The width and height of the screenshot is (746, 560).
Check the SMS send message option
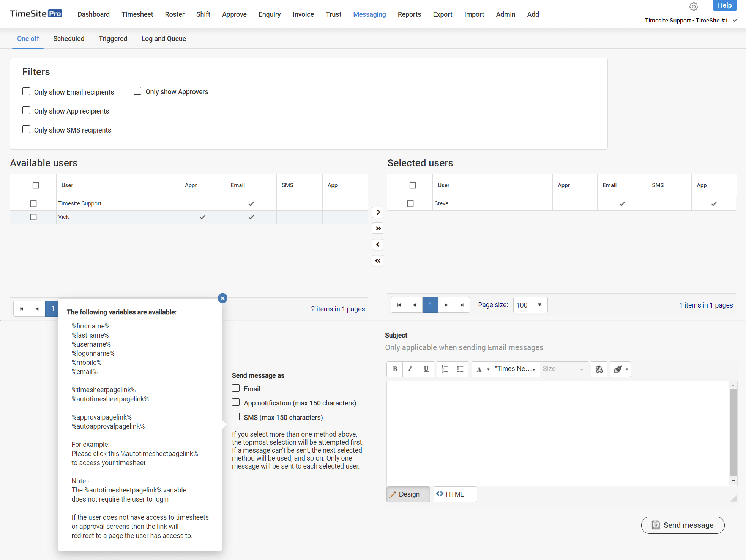[x=236, y=417]
